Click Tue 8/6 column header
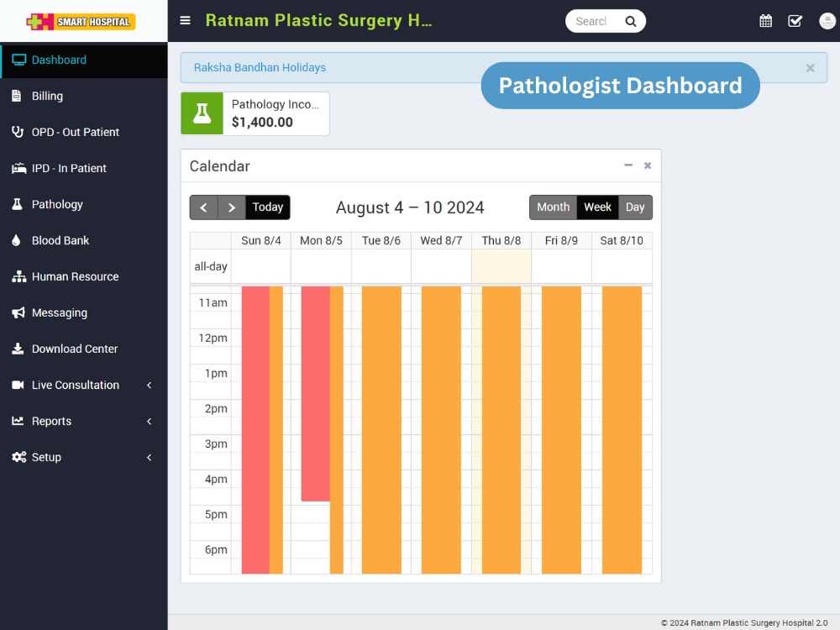 click(381, 240)
